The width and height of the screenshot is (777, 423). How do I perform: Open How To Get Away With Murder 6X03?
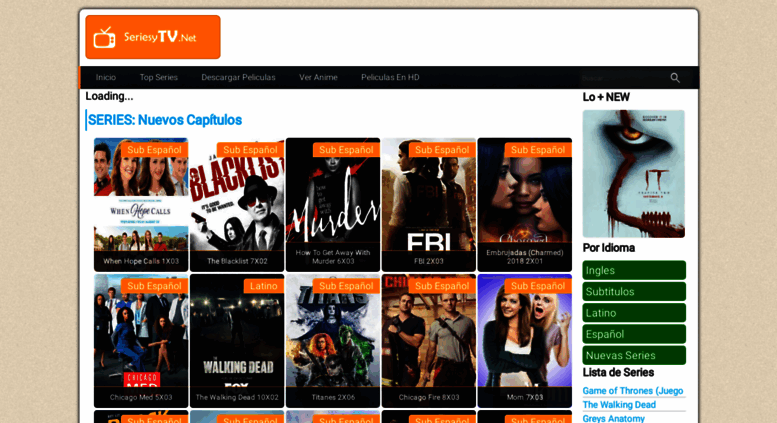coord(333,204)
